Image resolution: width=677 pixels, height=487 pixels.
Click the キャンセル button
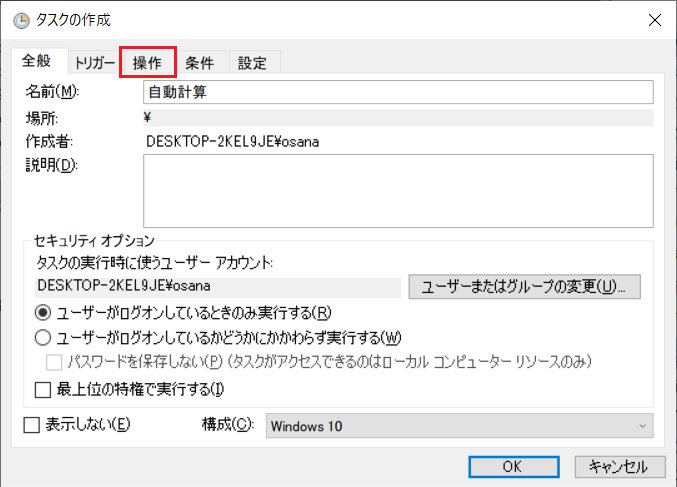click(620, 467)
